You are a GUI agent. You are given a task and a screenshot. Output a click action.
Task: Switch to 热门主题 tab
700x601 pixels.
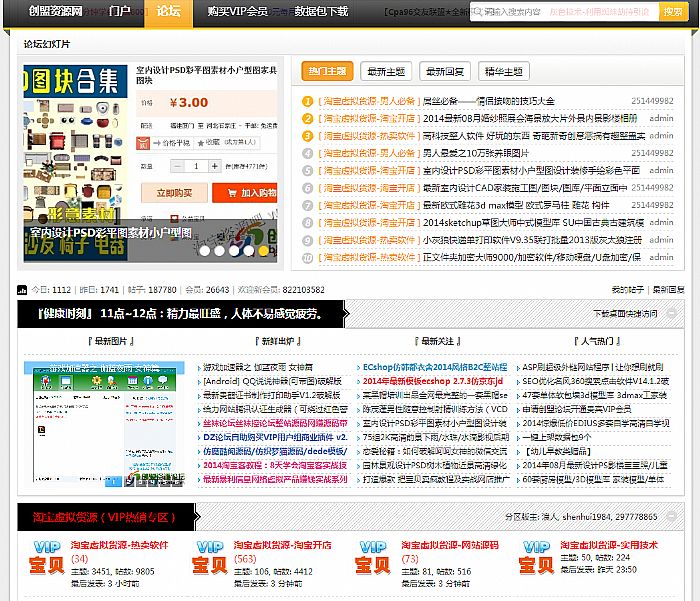pos(327,71)
